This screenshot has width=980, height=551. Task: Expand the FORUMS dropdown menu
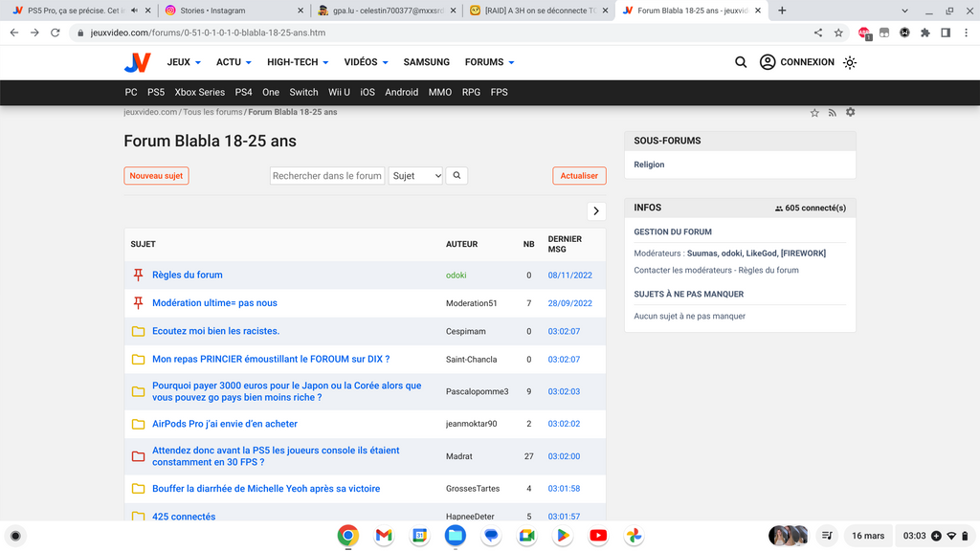(x=489, y=62)
